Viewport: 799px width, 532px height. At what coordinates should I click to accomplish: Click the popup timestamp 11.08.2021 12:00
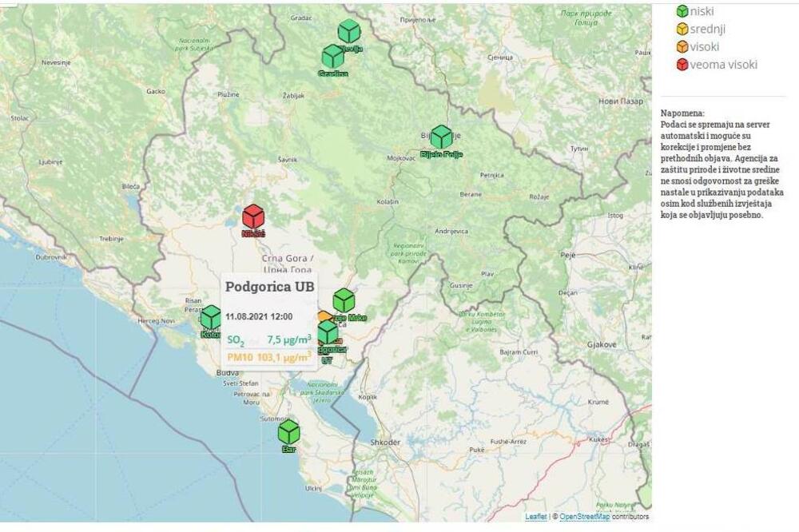tap(258, 316)
